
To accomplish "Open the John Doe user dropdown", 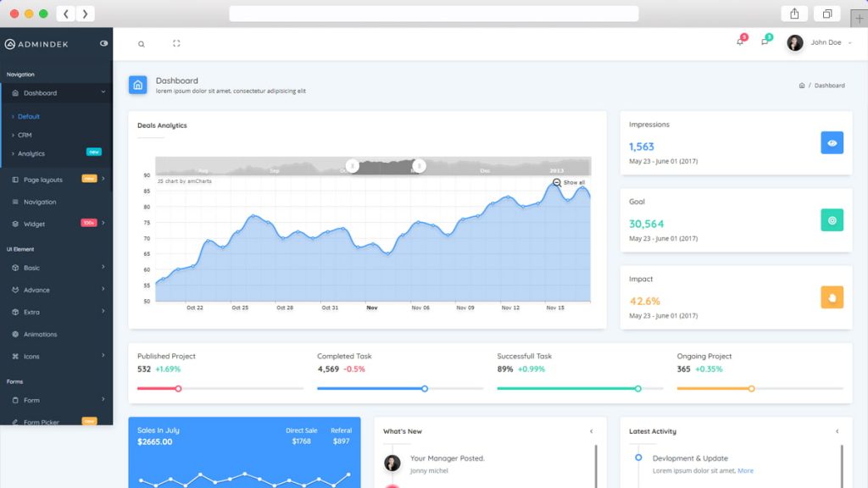I will [x=820, y=42].
